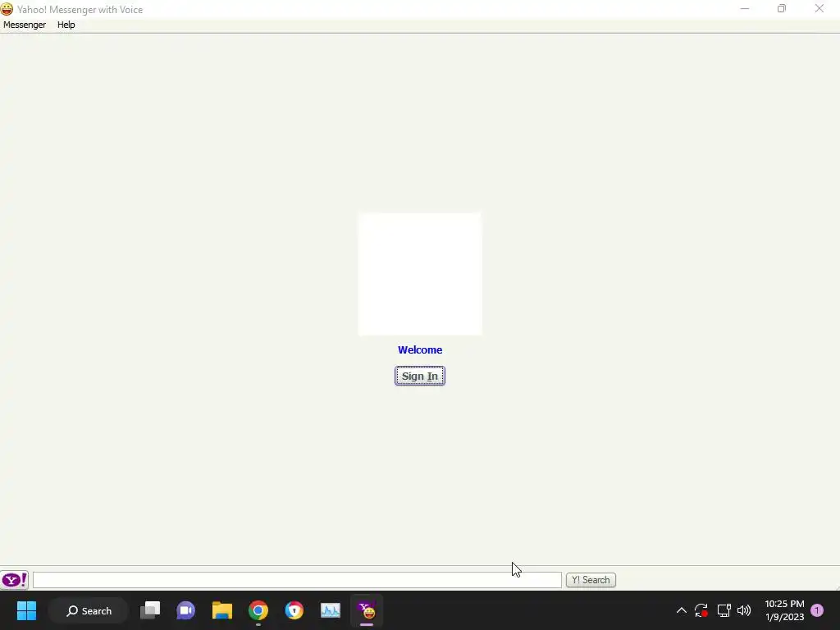Open the Windows Start menu

pos(26,610)
